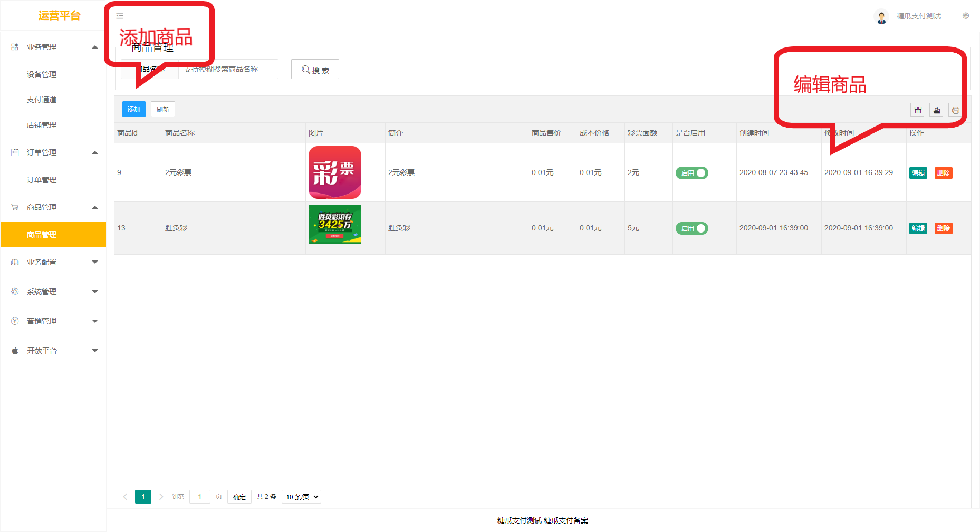The height and width of the screenshot is (532, 980).
Task: Click the sidebar collapse hamburger icon
Action: [120, 16]
